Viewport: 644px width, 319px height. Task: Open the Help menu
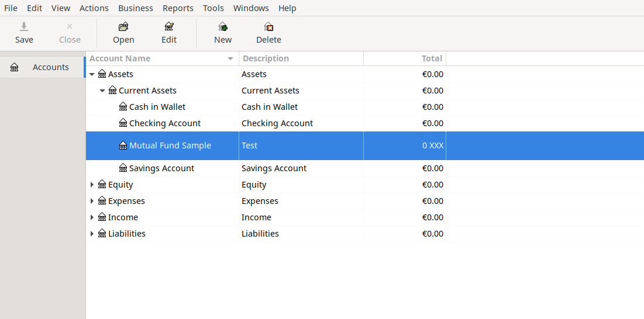coord(287,8)
